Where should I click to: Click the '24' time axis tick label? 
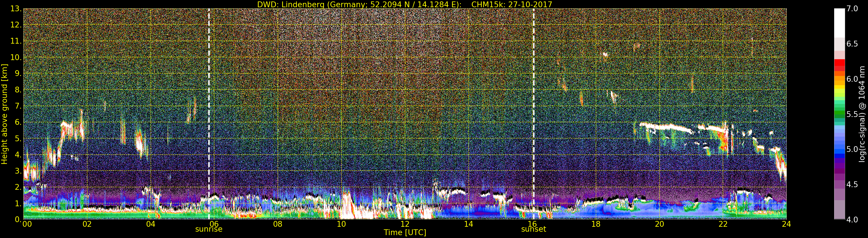pyautogui.click(x=786, y=224)
